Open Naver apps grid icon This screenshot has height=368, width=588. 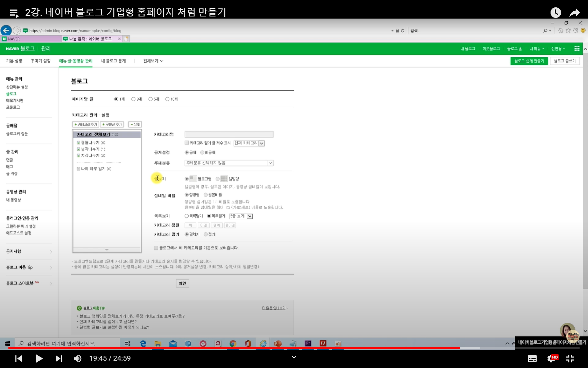577,48
